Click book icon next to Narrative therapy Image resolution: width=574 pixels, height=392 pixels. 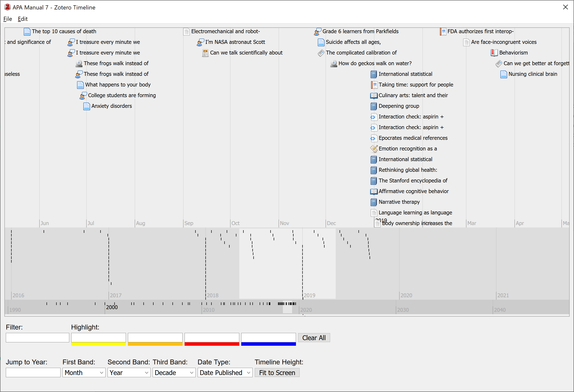pyautogui.click(x=374, y=202)
